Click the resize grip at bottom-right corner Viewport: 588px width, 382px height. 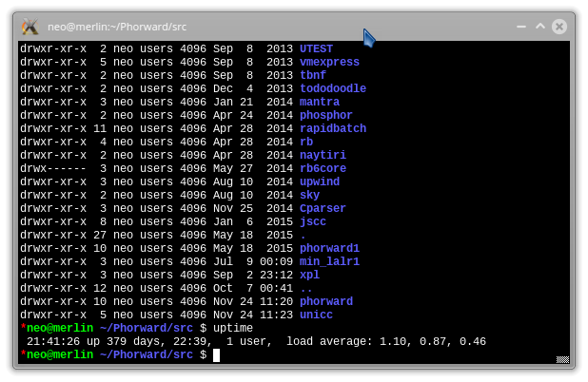pyautogui.click(x=562, y=359)
